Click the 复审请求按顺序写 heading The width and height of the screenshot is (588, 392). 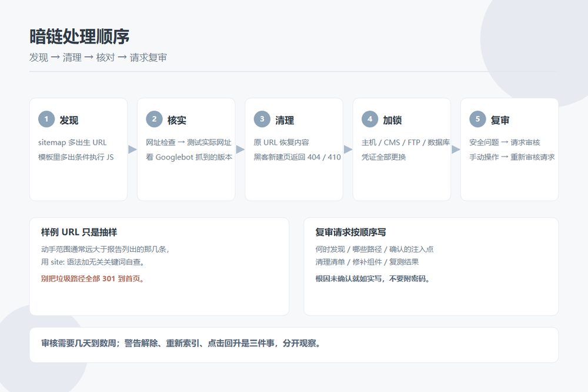coord(350,232)
